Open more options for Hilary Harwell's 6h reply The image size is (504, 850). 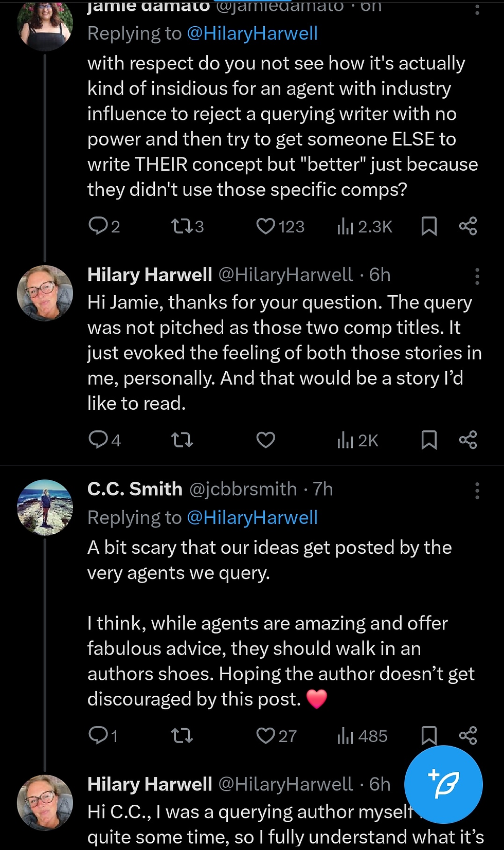coord(477,276)
